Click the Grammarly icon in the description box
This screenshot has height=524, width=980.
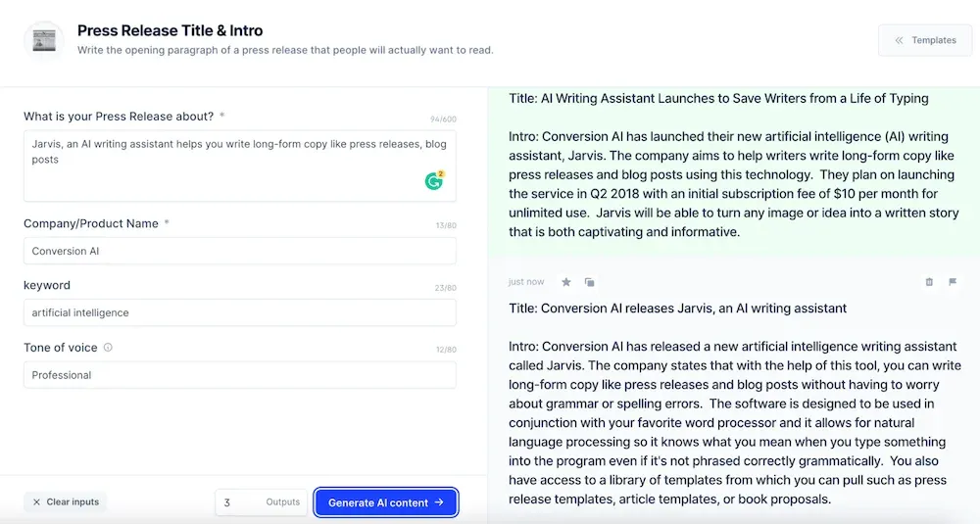pos(434,180)
